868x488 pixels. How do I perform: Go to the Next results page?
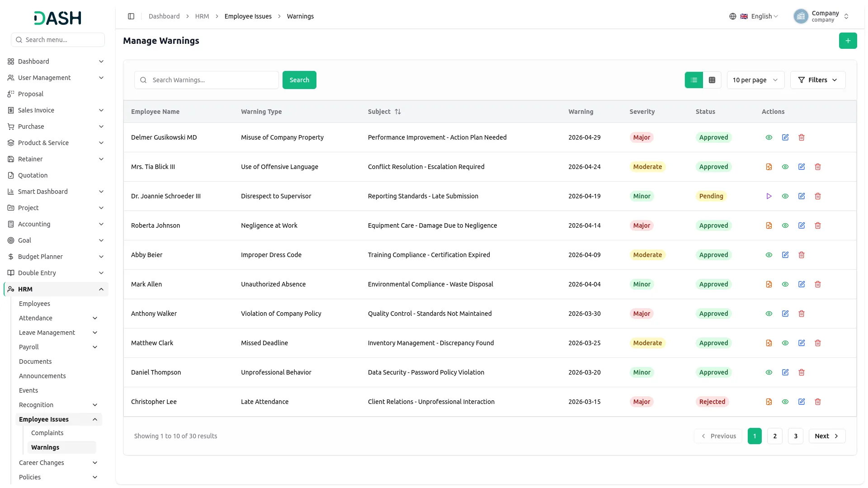point(827,436)
